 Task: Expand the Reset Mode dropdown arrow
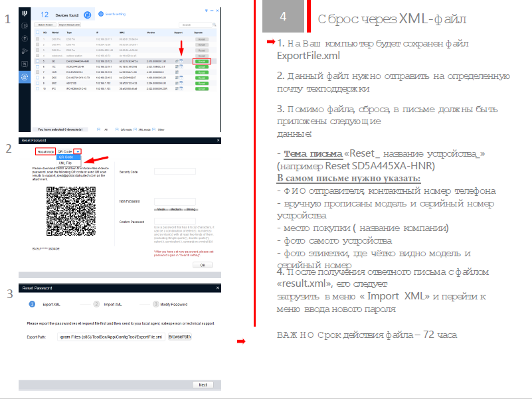click(x=77, y=151)
